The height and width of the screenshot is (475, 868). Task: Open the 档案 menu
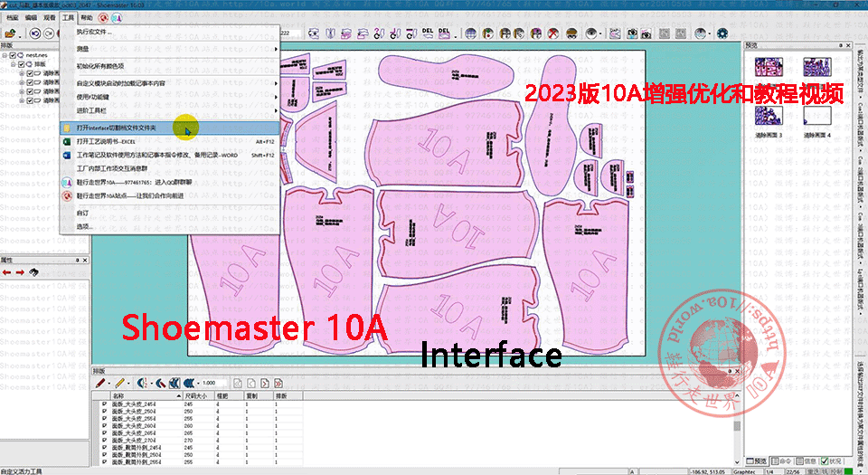pos(12,18)
